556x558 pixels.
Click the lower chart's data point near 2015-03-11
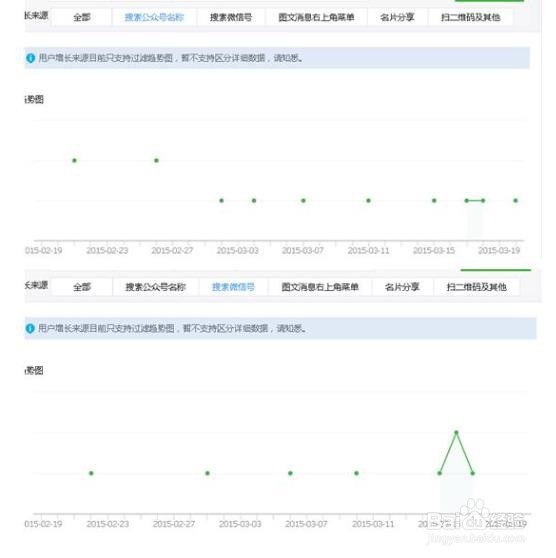tap(356, 473)
